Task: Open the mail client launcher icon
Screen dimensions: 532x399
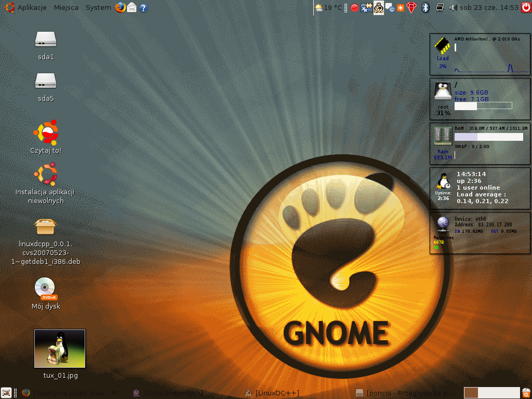Action: click(x=131, y=7)
